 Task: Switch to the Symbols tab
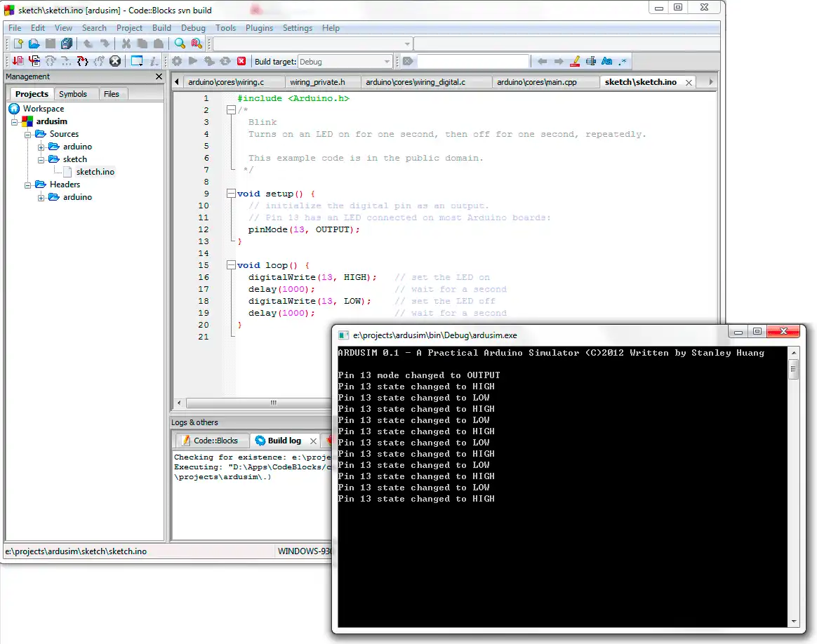click(x=73, y=94)
